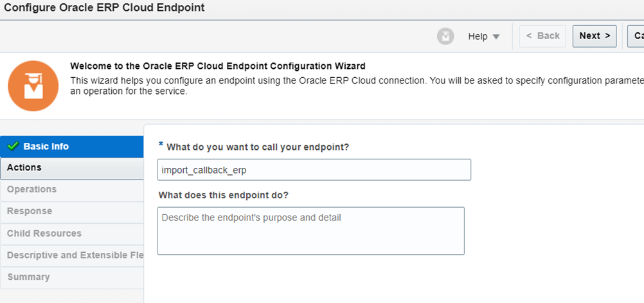Open the Help menu
Viewport: 644px width, 303px height.
(483, 36)
